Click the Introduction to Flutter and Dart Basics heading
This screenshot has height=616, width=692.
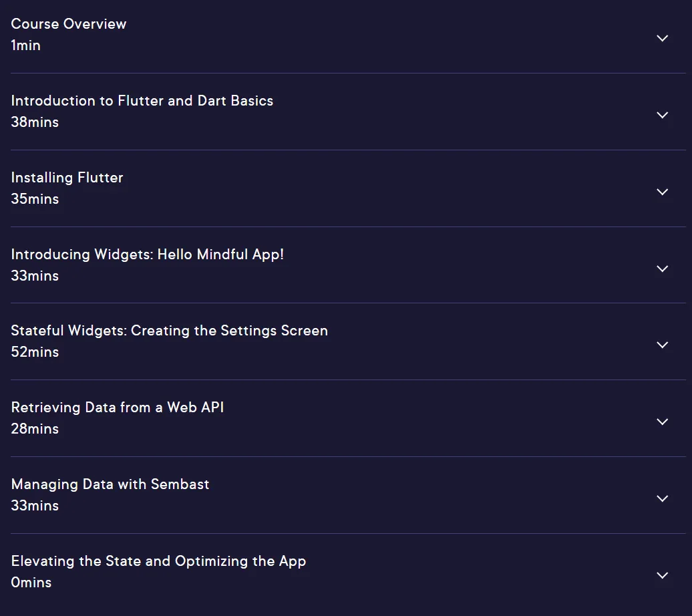point(142,101)
